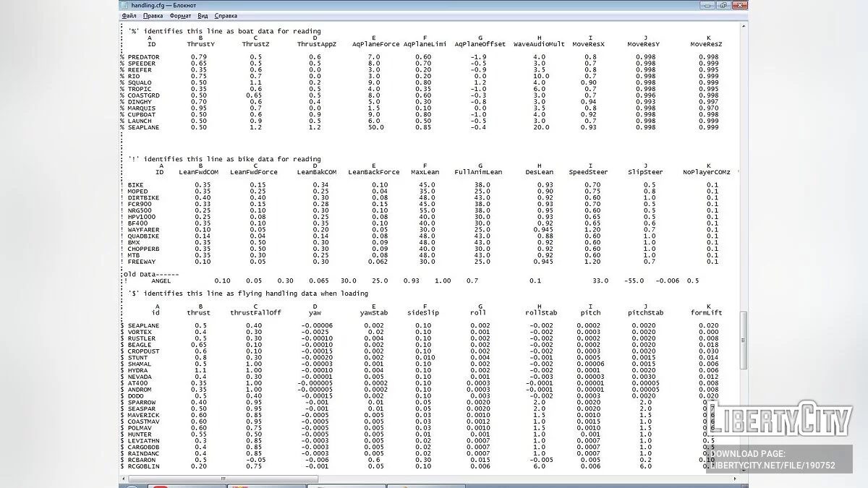868x488 pixels.
Task: Open the Вид menu
Action: [203, 15]
